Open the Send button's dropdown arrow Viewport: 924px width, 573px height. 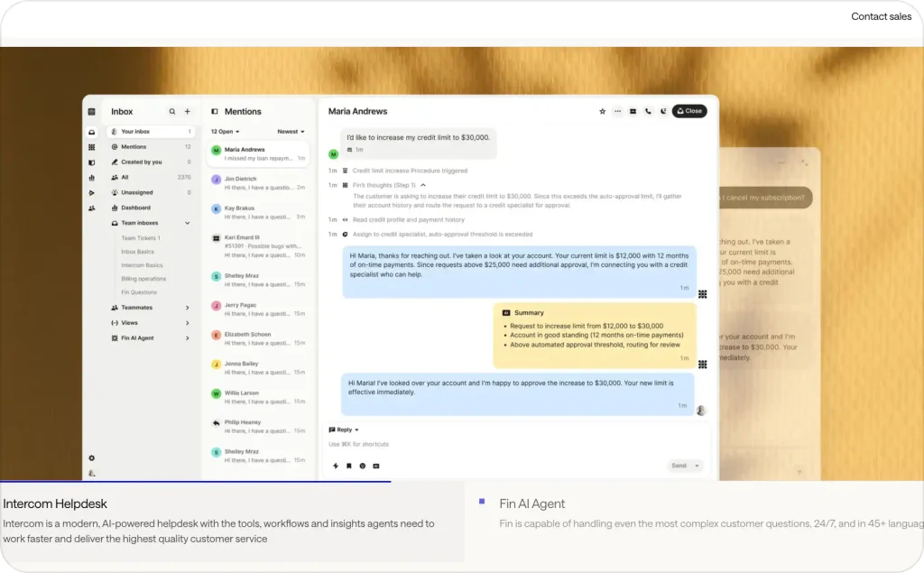coord(697,466)
